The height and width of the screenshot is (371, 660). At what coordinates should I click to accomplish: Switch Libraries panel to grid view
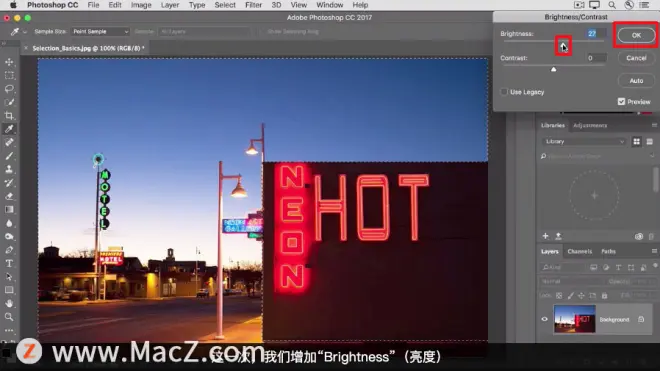click(x=636, y=141)
